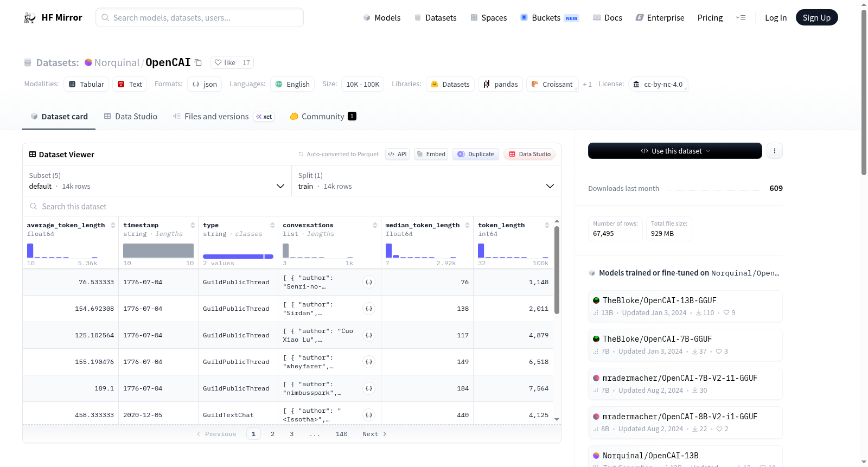
Task: Show the +1 more libraries
Action: (587, 84)
